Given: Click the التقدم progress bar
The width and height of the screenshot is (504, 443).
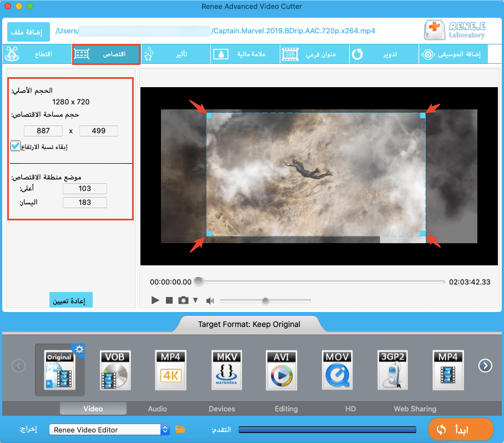Looking at the screenshot, I should (x=327, y=430).
